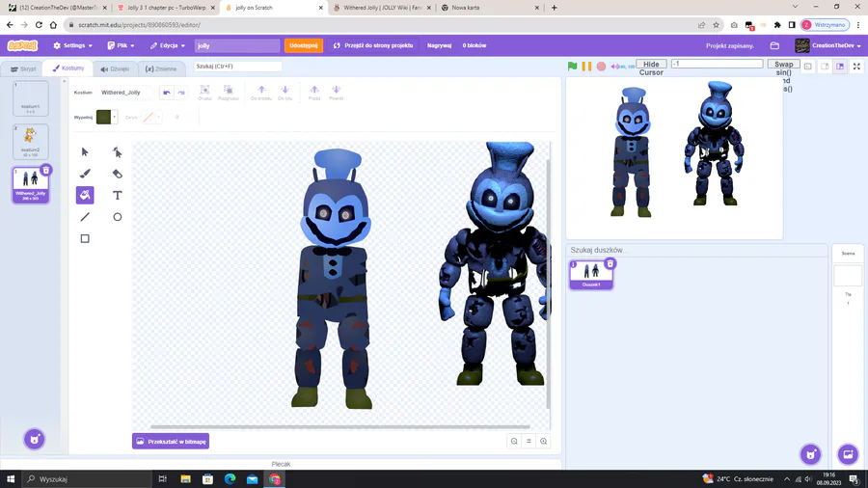Open the Plik file menu
The width and height of the screenshot is (868, 488).
122,45
